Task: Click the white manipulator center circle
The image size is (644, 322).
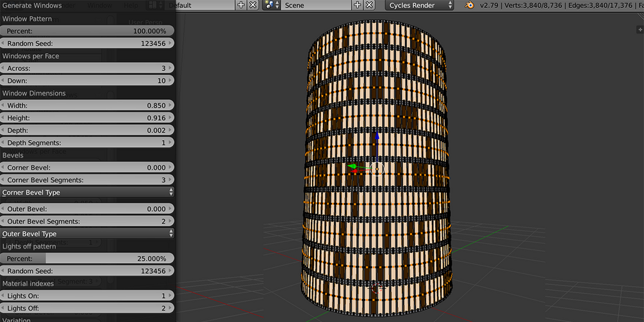Action: (377, 169)
